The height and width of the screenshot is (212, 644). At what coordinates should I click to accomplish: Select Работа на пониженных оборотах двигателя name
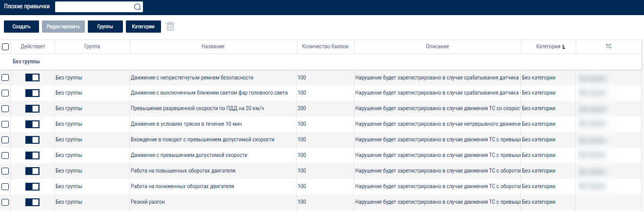click(x=182, y=187)
